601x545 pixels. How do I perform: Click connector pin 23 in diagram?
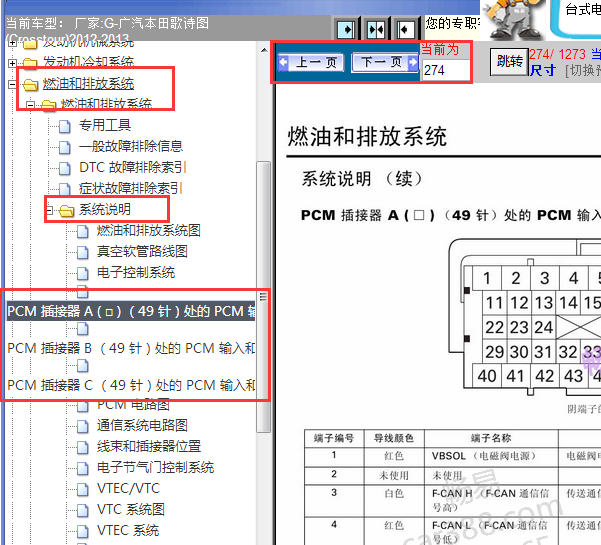(x=519, y=327)
